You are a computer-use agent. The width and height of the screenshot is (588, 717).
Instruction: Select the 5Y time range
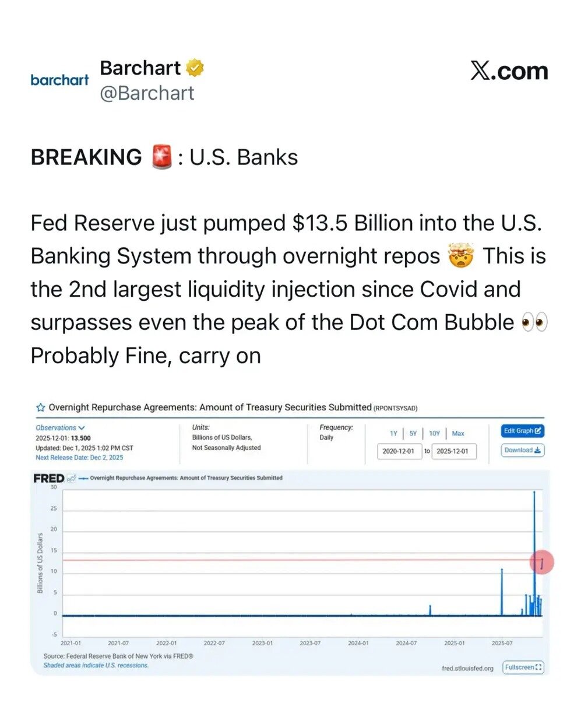(x=413, y=434)
